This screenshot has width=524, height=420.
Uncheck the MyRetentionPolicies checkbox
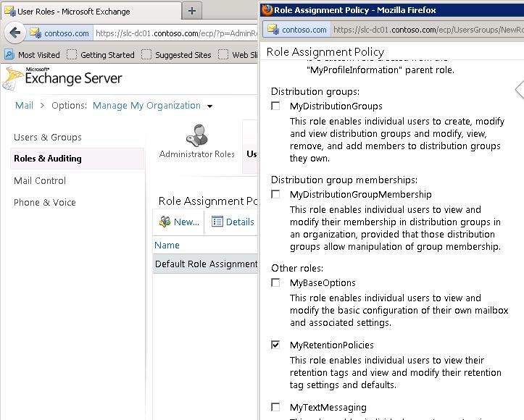(x=275, y=345)
